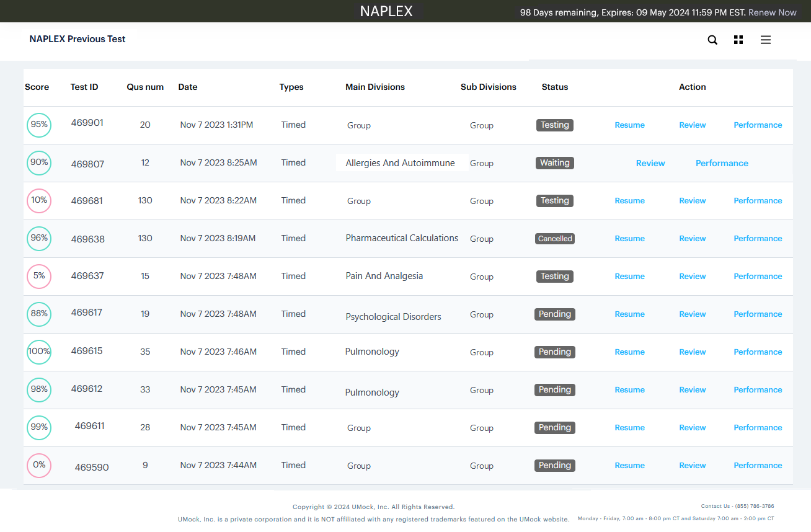Click the Contact Us phone number
The width and height of the screenshot is (811, 532).
click(753, 506)
